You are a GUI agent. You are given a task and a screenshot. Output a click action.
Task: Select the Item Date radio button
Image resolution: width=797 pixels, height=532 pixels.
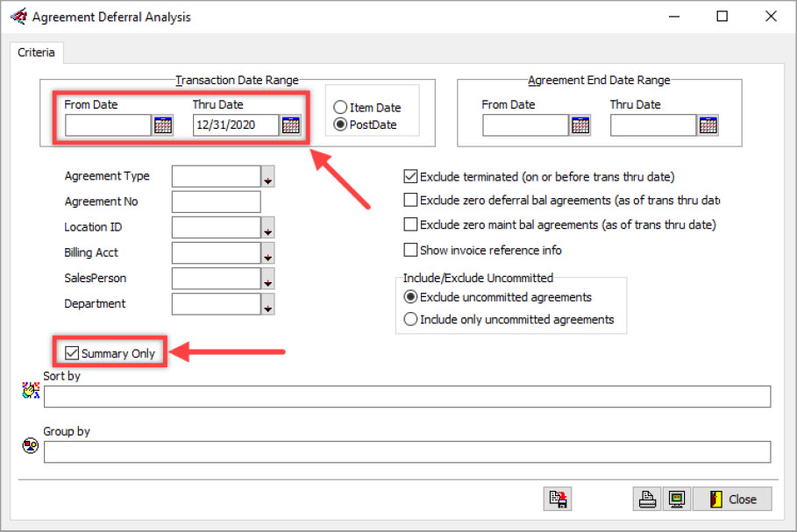click(340, 107)
